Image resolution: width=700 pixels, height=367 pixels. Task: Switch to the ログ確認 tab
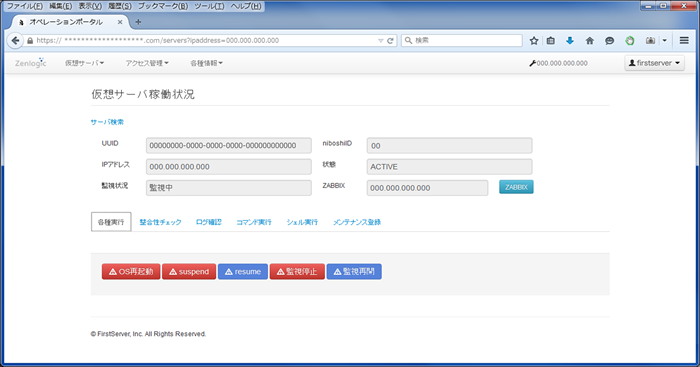208,222
